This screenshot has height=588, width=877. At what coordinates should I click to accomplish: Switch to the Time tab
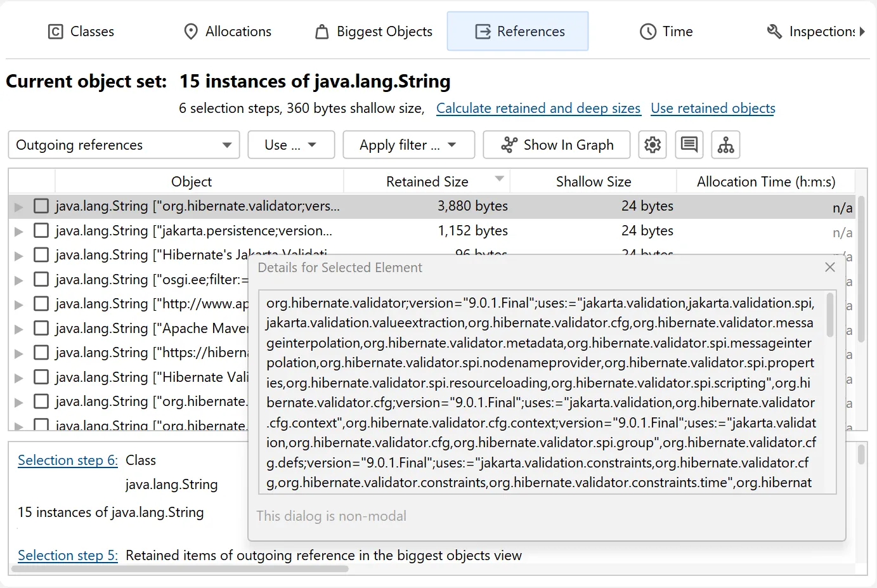click(666, 31)
